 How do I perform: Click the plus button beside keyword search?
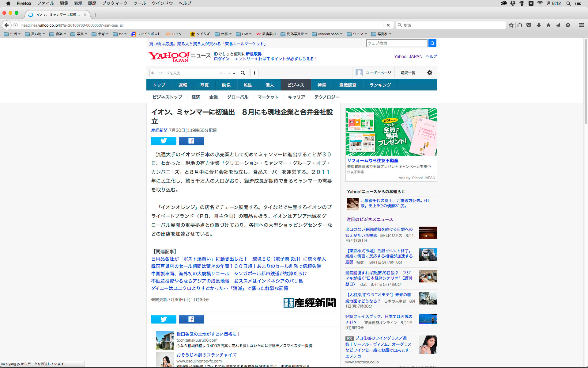[x=254, y=73]
